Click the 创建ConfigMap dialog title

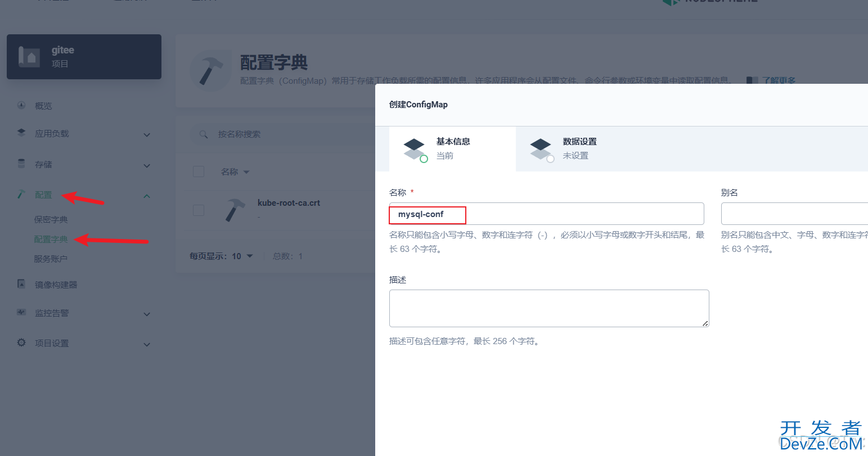click(x=419, y=105)
